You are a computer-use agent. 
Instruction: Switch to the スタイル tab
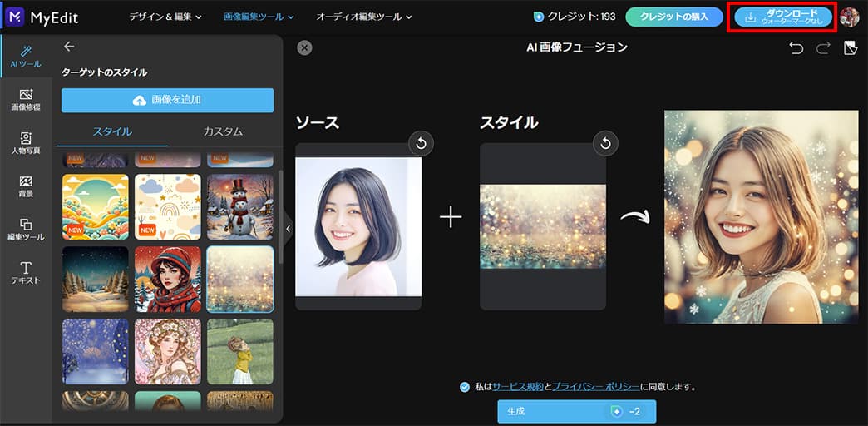pyautogui.click(x=112, y=131)
